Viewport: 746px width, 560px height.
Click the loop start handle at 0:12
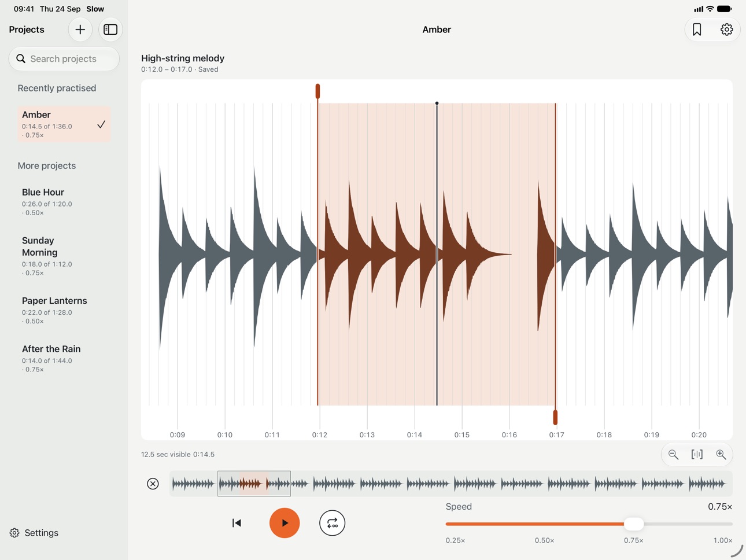317,91
